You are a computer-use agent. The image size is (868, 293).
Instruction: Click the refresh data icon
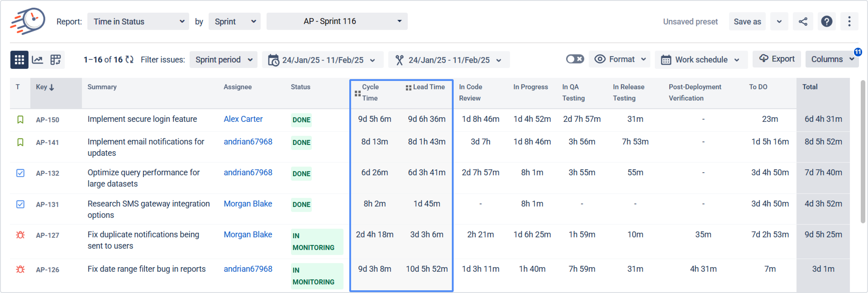tap(129, 60)
